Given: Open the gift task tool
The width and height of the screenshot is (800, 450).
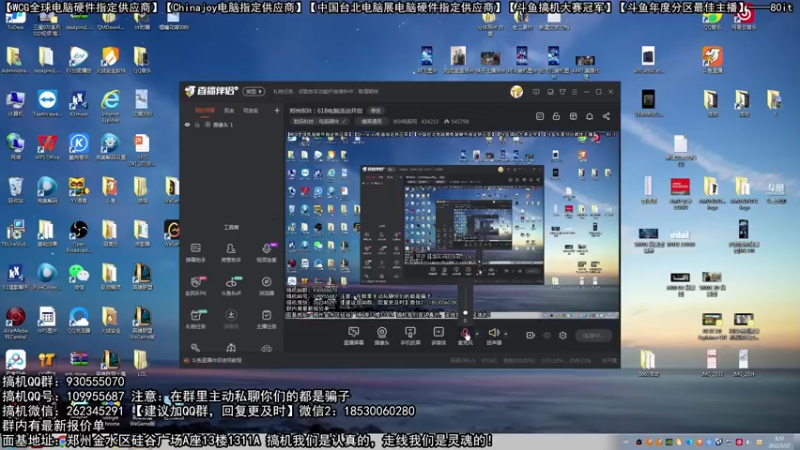Looking at the screenshot, I should [x=195, y=319].
